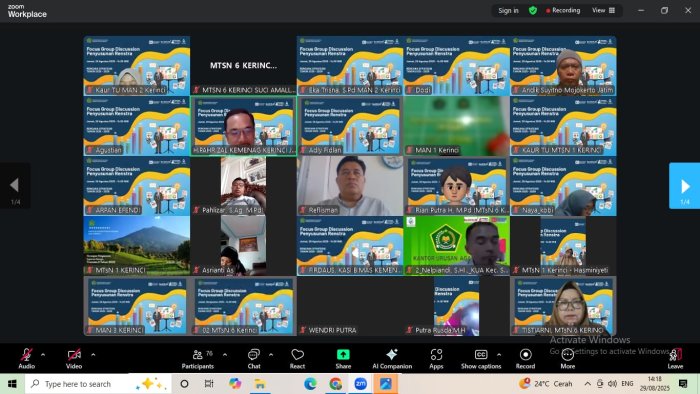Open the Photos app taskbar icon
Viewport: 700px width, 394px height.
pyautogui.click(x=386, y=384)
